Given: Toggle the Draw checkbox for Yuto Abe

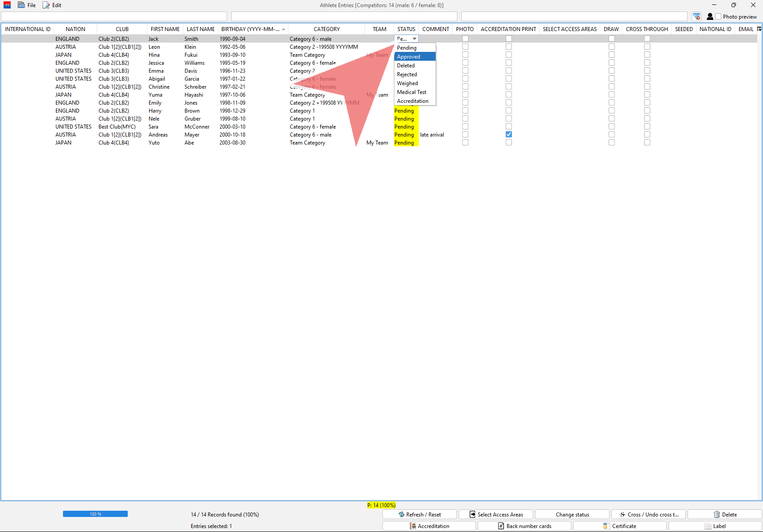Looking at the screenshot, I should click(612, 142).
